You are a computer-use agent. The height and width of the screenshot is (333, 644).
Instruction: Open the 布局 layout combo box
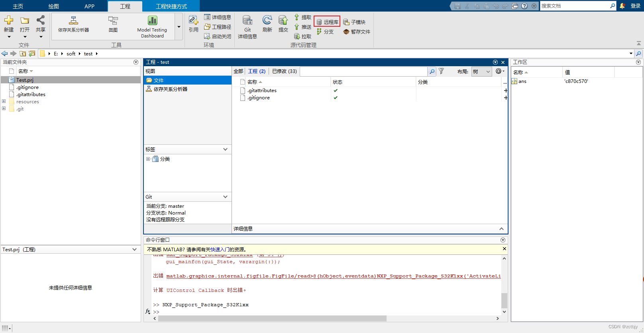click(x=481, y=71)
